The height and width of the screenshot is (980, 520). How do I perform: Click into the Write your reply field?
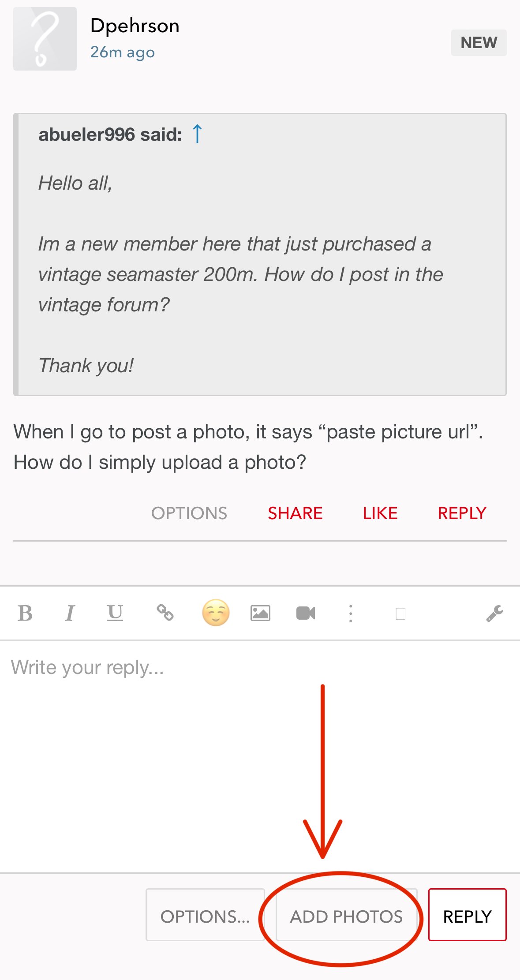(260, 750)
